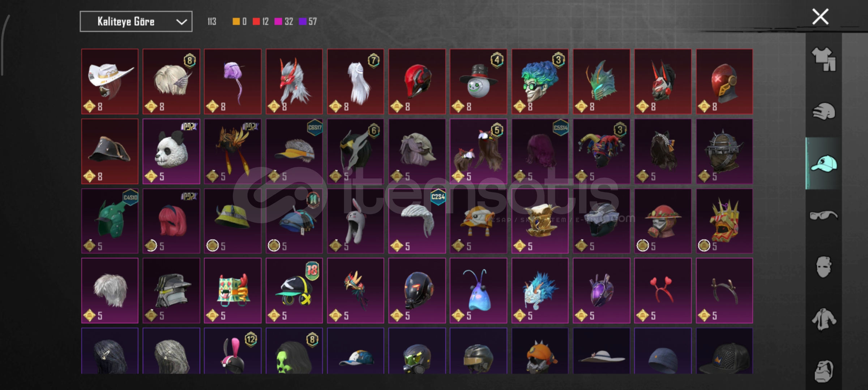Image resolution: width=868 pixels, height=390 pixels.
Task: Open the outfit sets category icon
Action: click(824, 59)
